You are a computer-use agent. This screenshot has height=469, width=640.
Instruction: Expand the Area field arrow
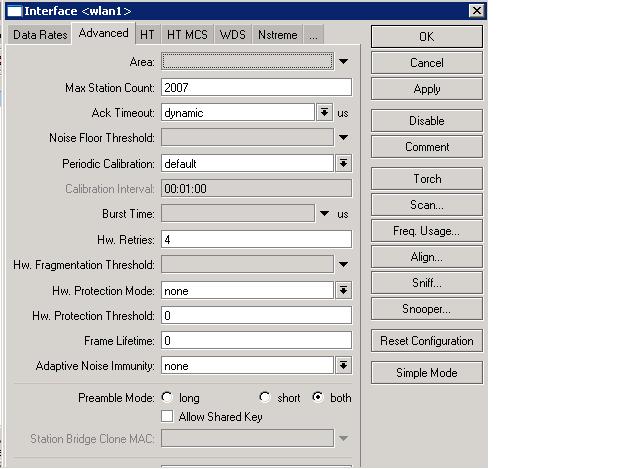pos(343,62)
